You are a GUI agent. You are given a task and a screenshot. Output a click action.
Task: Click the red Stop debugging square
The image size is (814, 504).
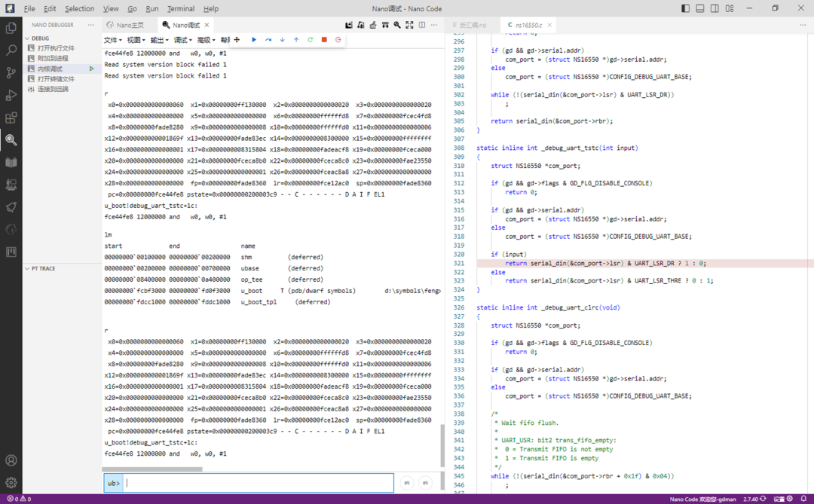(324, 40)
